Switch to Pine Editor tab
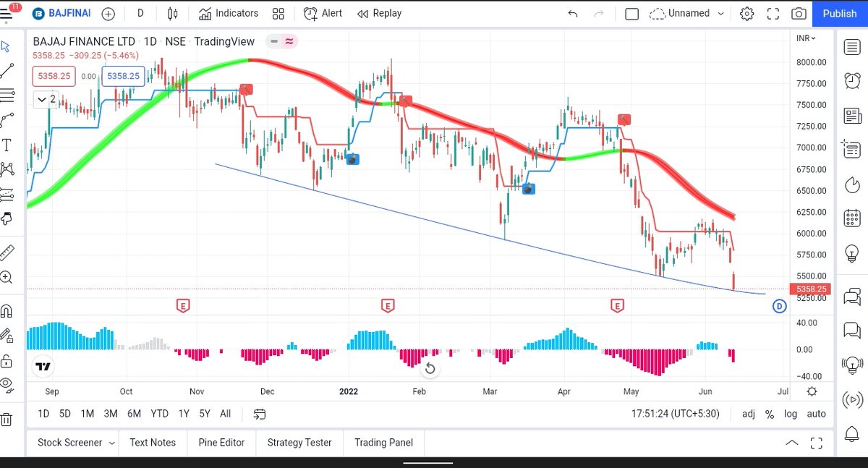Viewport: 868px width, 468px height. click(221, 443)
